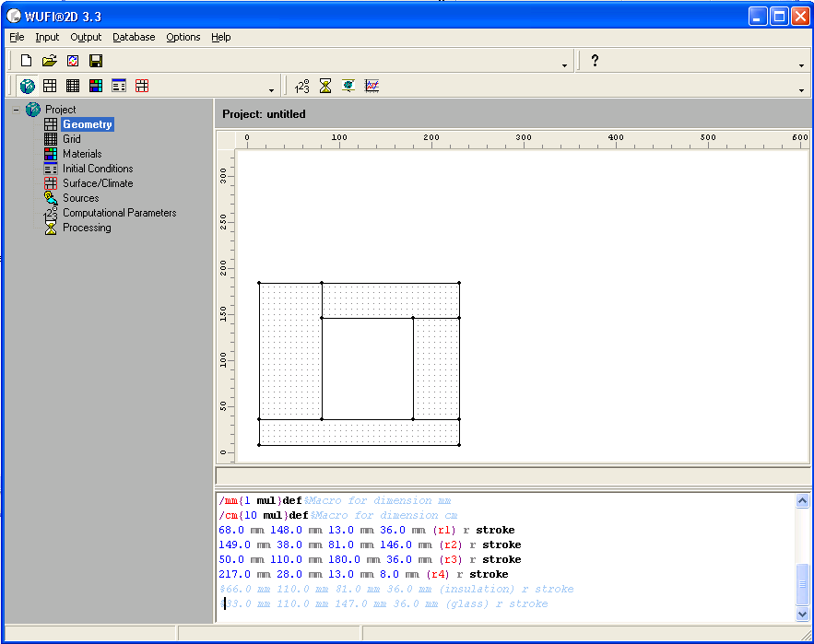
Task: Click the Save floppy disk icon
Action: 96,61
